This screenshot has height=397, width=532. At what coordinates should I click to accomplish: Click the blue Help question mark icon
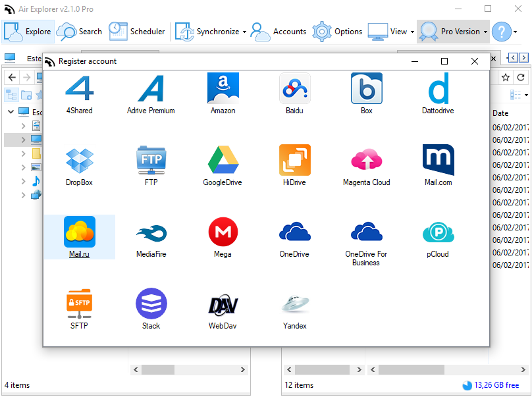(x=501, y=32)
